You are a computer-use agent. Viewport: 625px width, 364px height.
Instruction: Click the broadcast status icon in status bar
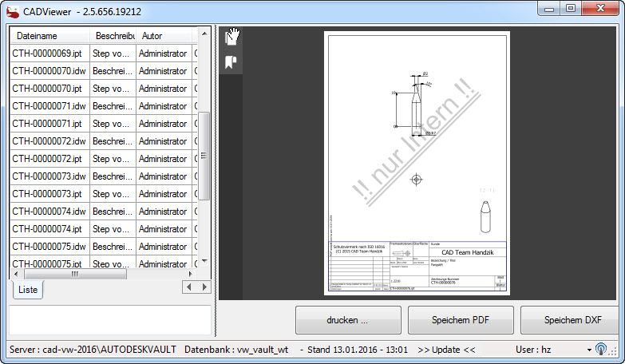click(x=600, y=350)
